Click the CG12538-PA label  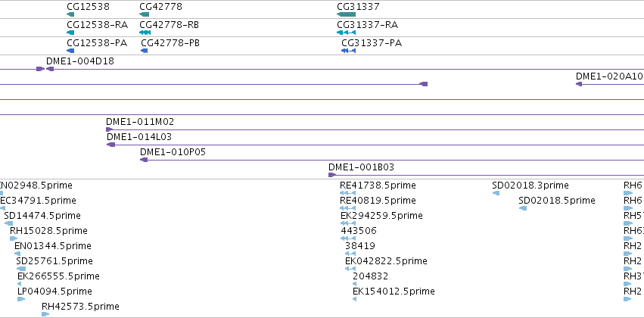[x=97, y=42]
